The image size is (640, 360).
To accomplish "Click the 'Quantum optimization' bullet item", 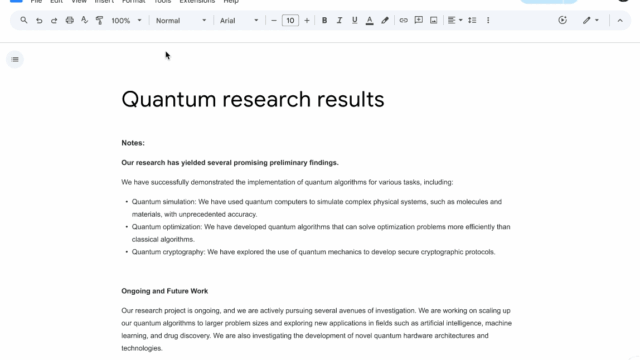I will (x=321, y=233).
